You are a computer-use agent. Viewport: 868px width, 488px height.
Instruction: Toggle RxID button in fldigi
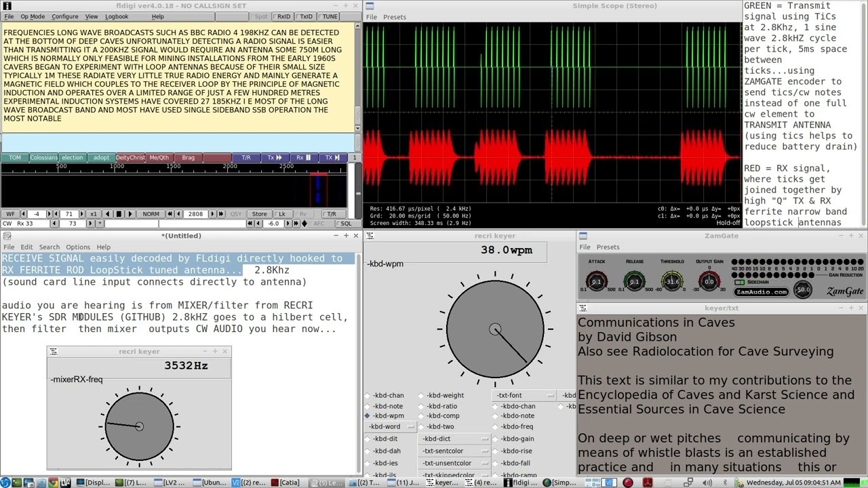tap(283, 16)
